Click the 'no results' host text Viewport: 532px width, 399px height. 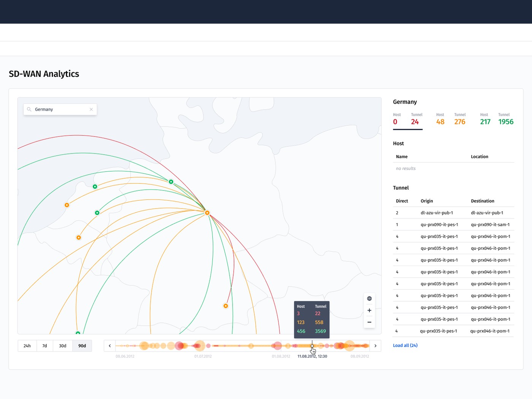(406, 168)
